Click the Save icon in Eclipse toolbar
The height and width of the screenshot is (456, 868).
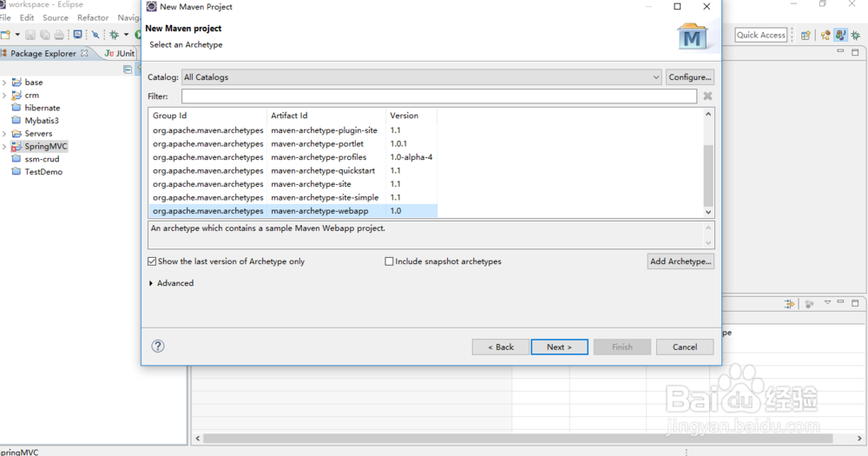[30, 35]
